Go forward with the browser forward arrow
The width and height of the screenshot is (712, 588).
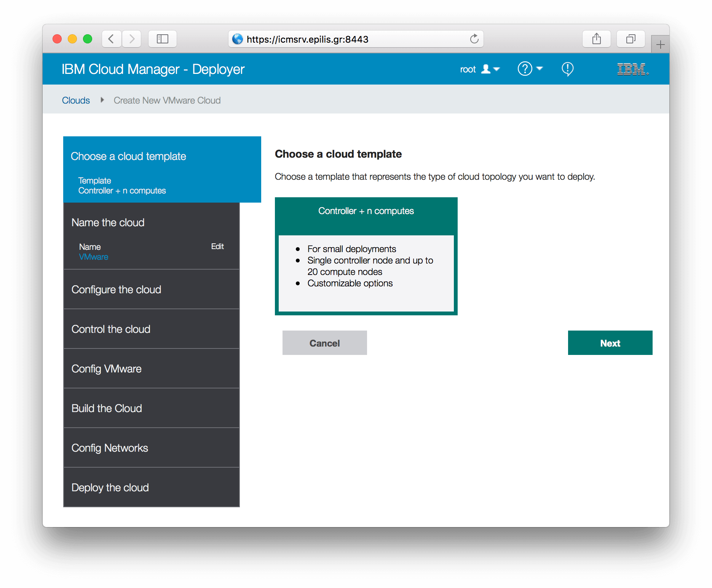pyautogui.click(x=132, y=39)
